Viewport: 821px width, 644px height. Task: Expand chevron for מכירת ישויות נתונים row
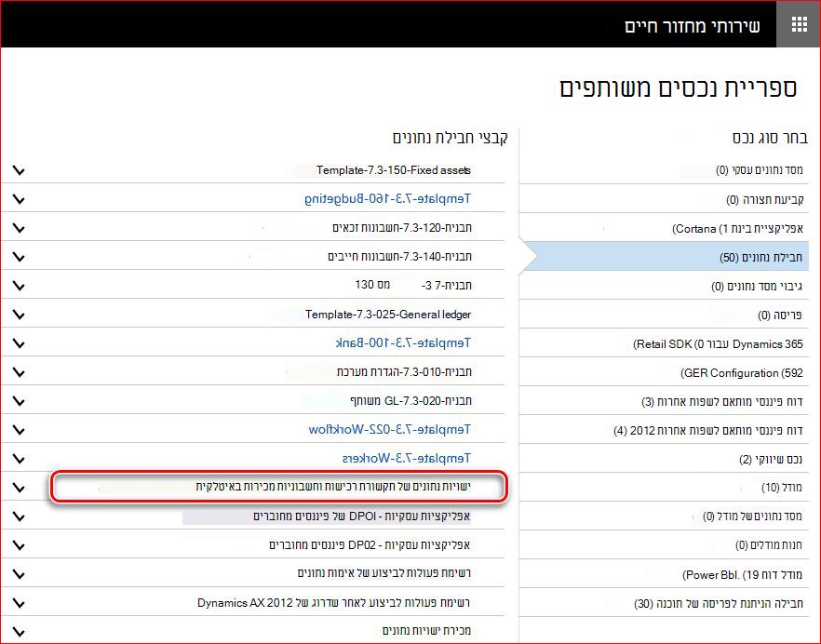(x=19, y=631)
